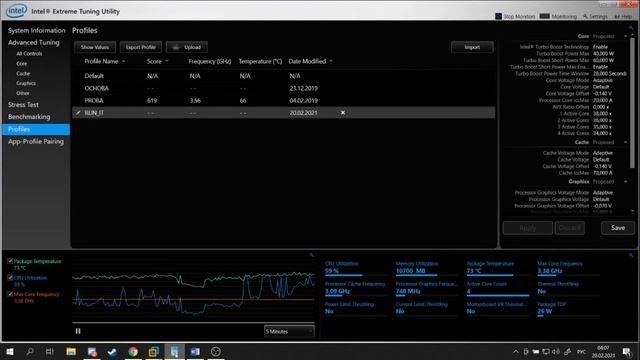Open Word from the taskbar
Viewport: 640px width, 360px height.
(195, 351)
